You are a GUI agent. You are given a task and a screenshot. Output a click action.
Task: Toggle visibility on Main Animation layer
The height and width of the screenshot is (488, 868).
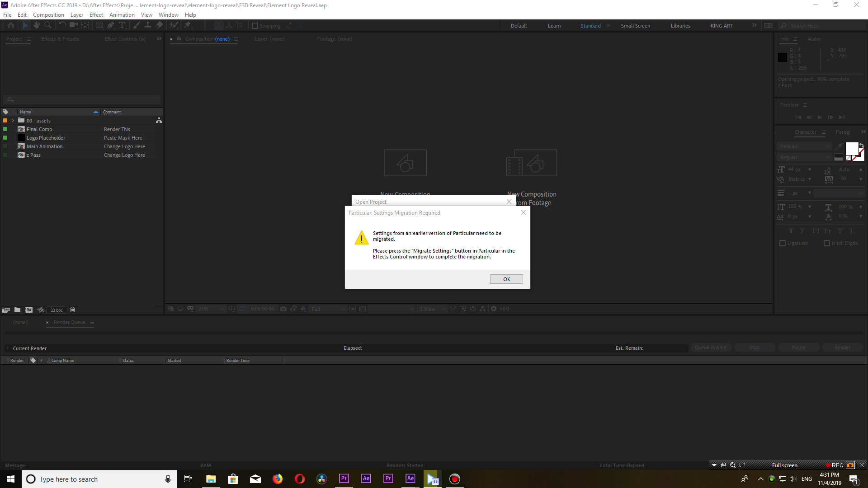[x=4, y=146]
